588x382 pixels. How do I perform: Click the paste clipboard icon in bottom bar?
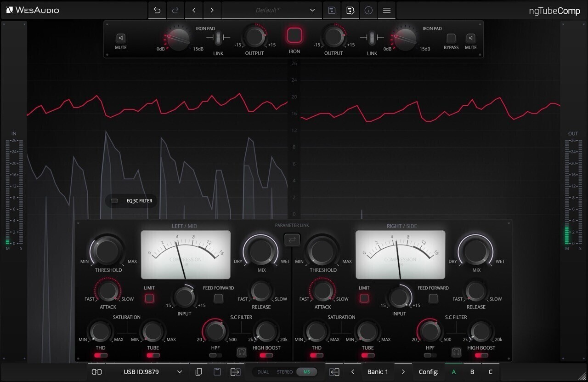[x=217, y=372]
